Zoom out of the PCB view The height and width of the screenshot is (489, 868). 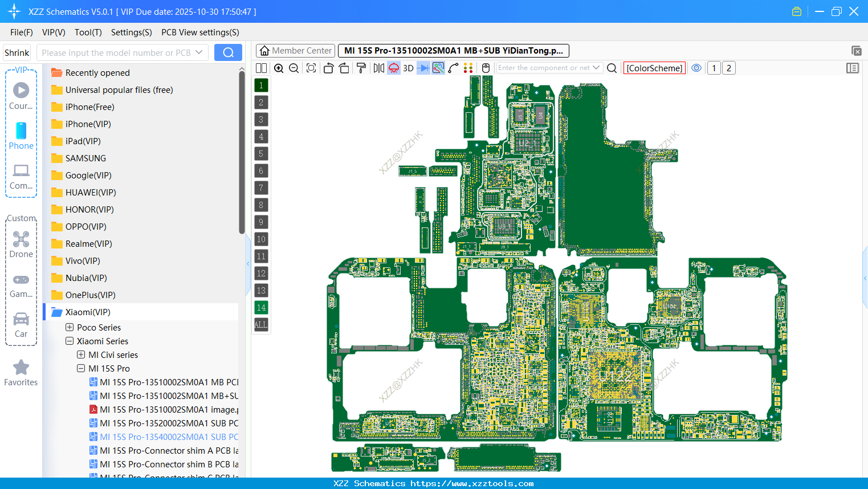(294, 68)
